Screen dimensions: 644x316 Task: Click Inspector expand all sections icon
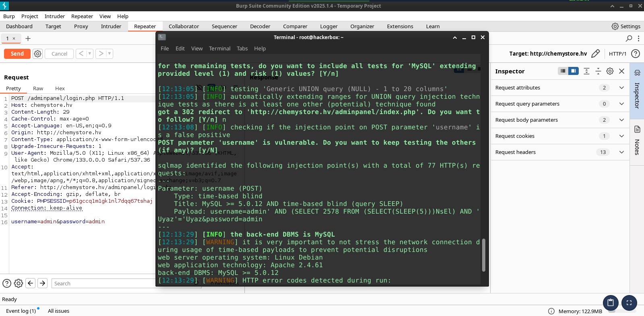click(586, 71)
